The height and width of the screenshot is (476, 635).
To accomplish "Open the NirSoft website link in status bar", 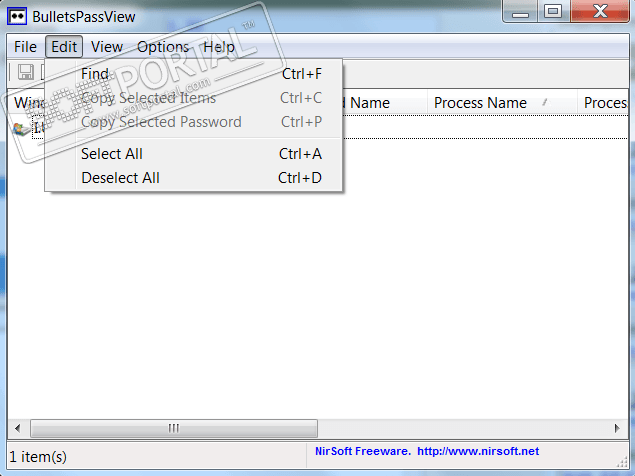I will coord(478,451).
